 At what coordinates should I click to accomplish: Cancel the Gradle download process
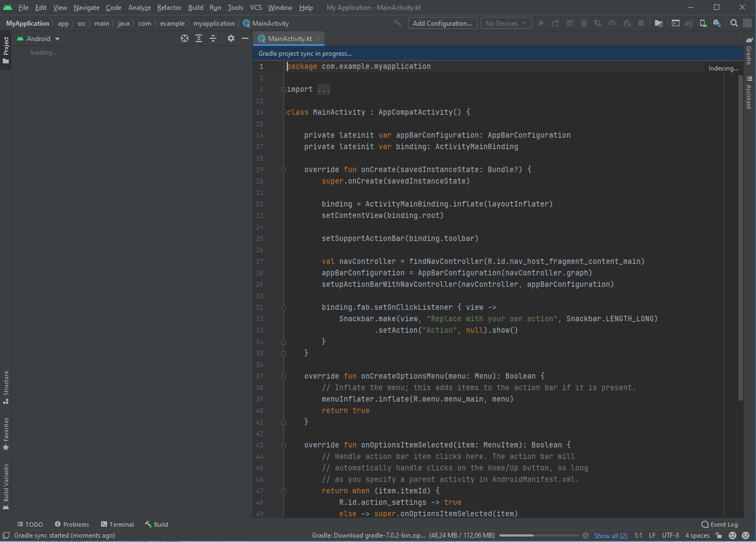586,535
